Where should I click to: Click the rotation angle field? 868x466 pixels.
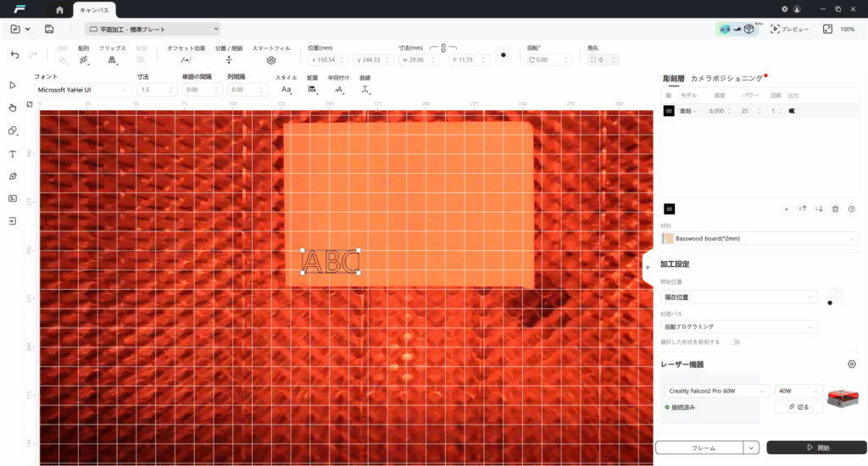tap(549, 60)
